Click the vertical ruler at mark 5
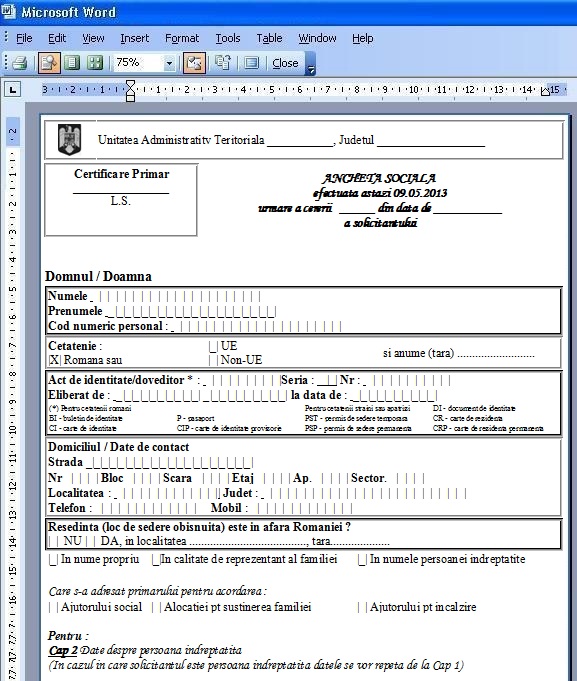The height and width of the screenshot is (681, 577). tap(13, 289)
